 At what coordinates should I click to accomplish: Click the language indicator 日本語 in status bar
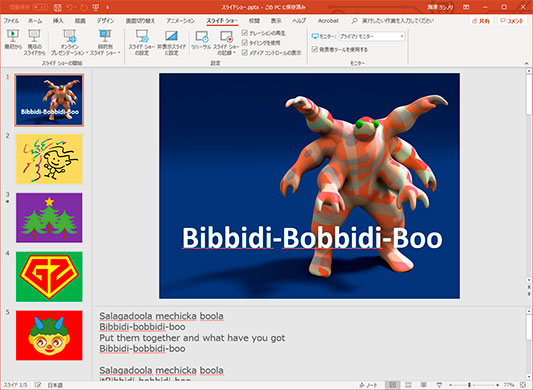click(x=55, y=385)
